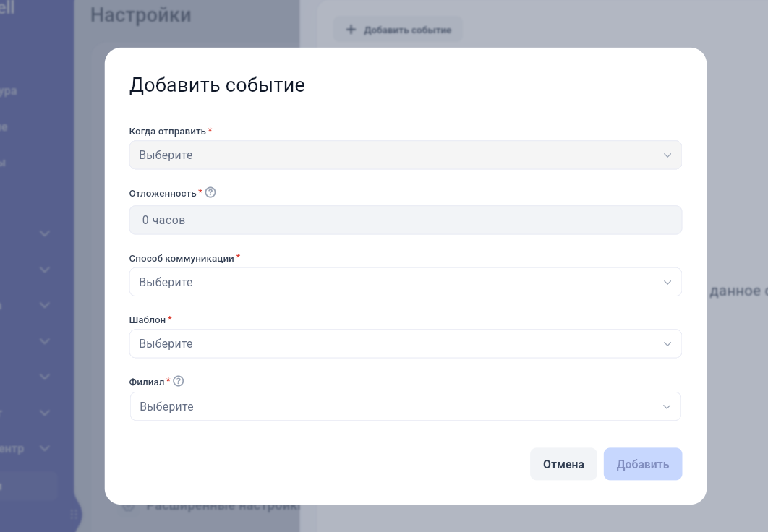Click the "0 часов" delay input field
Viewport: 768px width, 532px height.
(405, 220)
